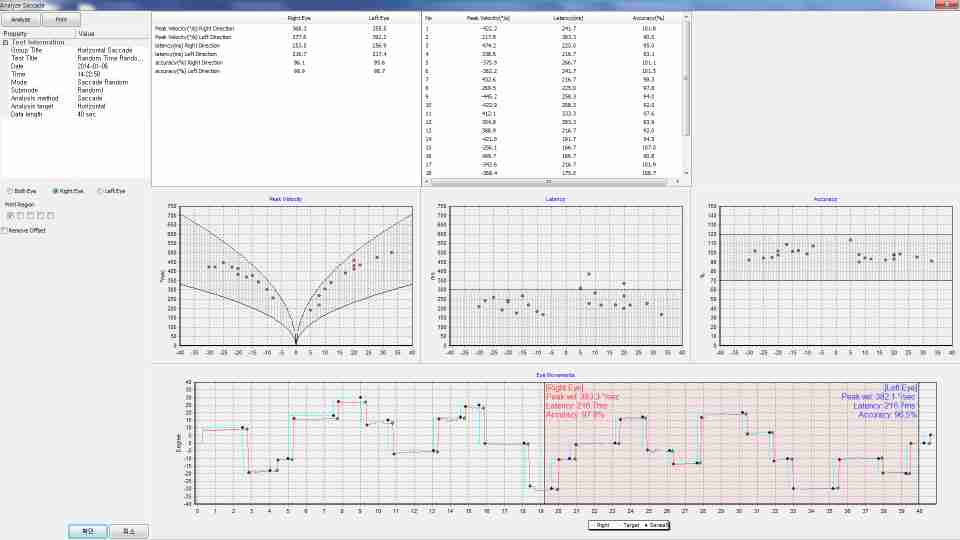Select Accuracy Left Direction summary row
Viewport: 960px width, 540px height.
point(286,71)
